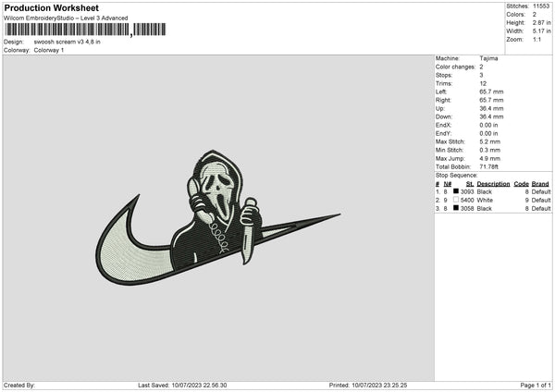The height and width of the screenshot is (392, 555).
Task: Click the EndX value 0.00 in
Action: (488, 125)
